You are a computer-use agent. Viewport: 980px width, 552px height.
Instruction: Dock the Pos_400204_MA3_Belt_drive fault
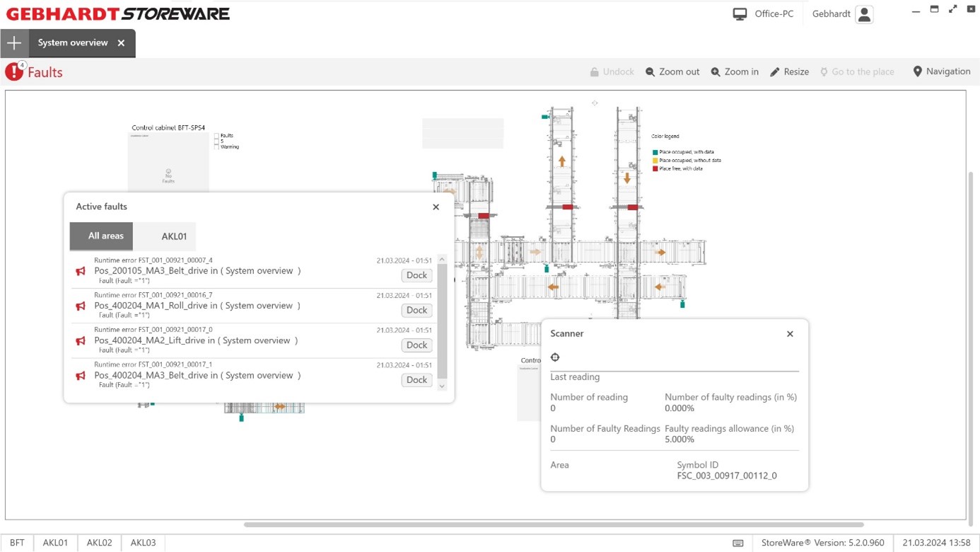[x=416, y=380]
